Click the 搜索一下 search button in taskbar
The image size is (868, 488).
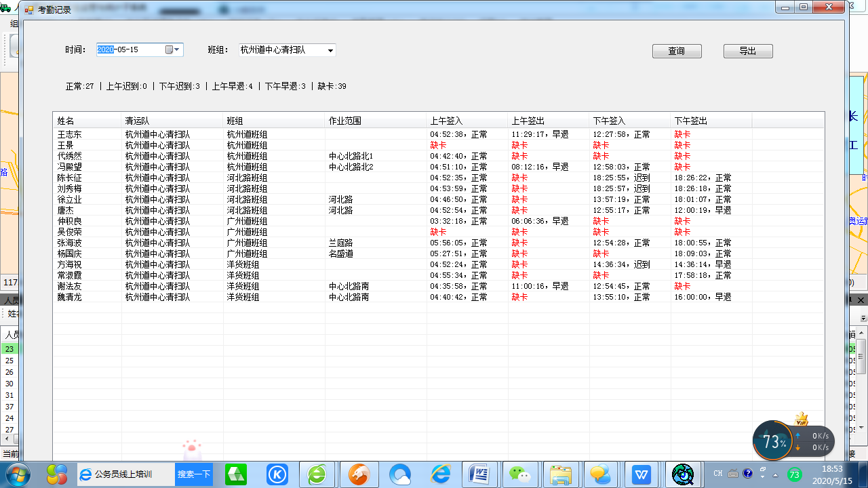pos(194,474)
